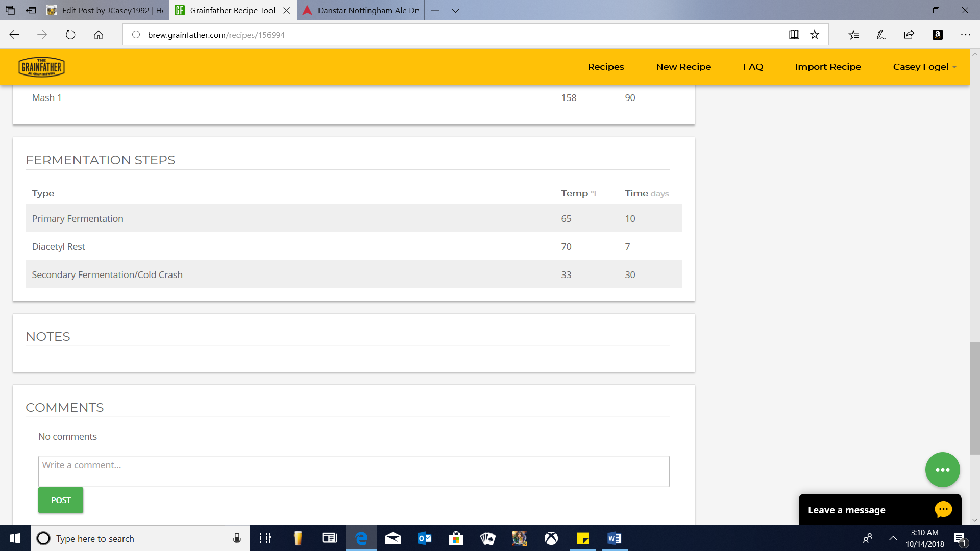Open Solitaire cards taskbar icon

[488, 538]
